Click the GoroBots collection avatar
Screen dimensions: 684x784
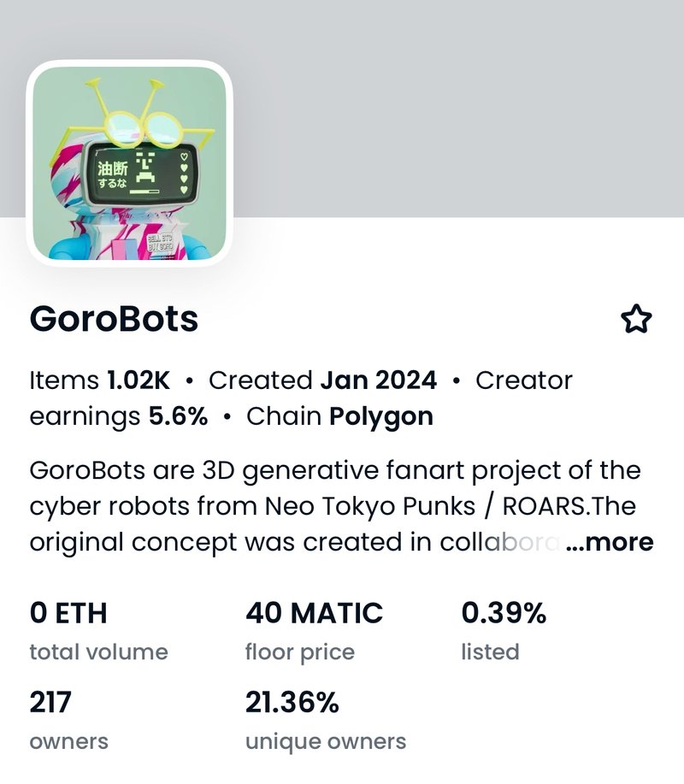click(131, 166)
